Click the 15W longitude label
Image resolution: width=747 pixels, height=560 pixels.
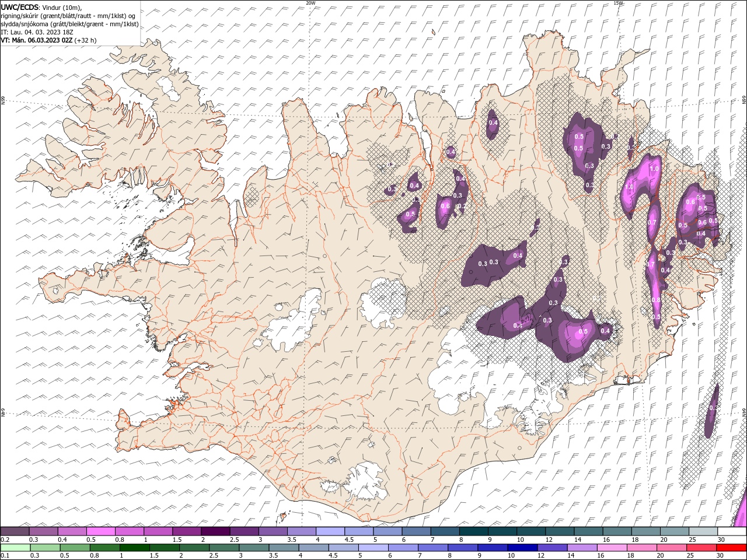coord(618,3)
